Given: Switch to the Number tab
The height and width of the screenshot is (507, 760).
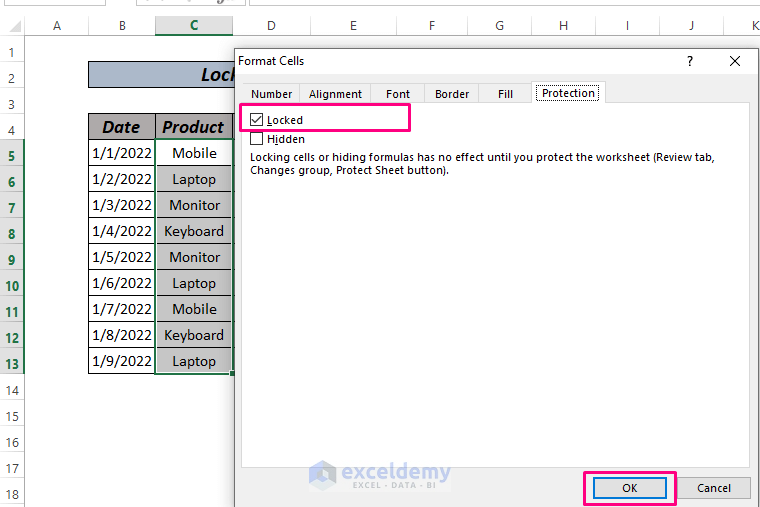Looking at the screenshot, I should (x=271, y=94).
